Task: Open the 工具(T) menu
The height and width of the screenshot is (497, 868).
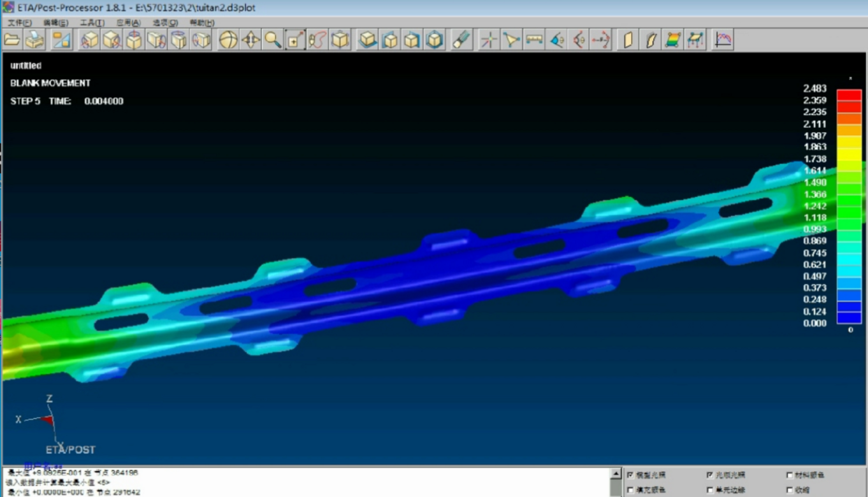Action: click(x=92, y=23)
